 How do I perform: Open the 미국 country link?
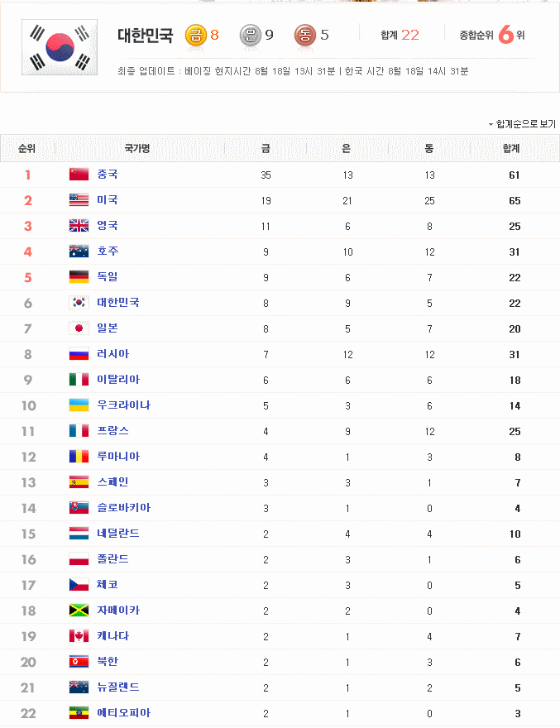coord(108,199)
